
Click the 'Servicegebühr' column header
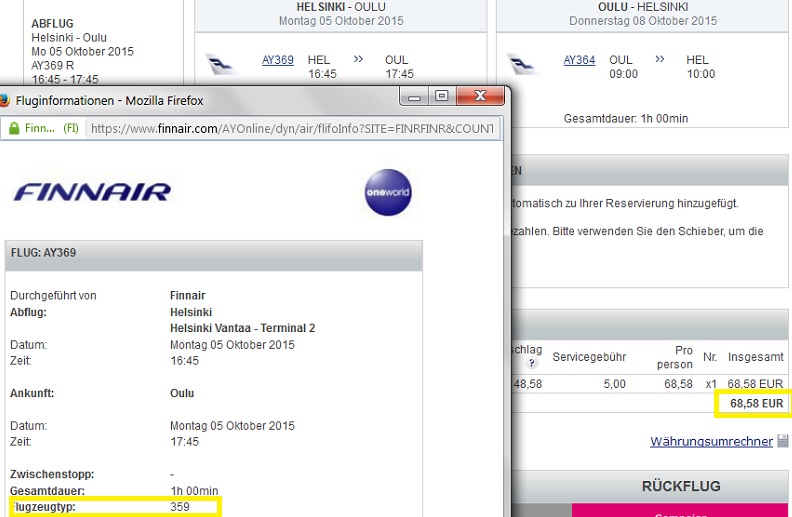point(589,357)
